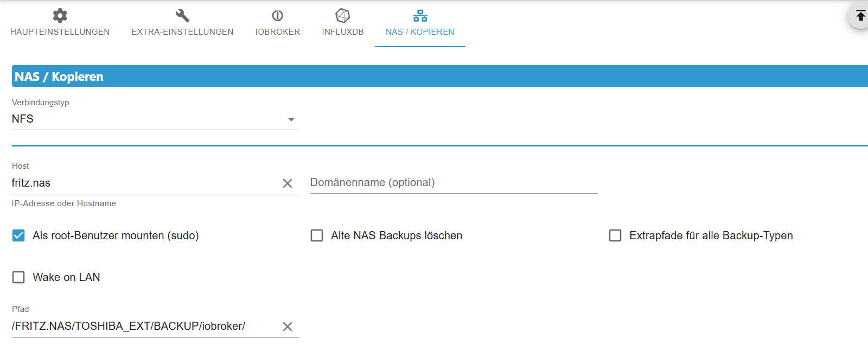Click the 'Wake on LAN' label
Screen dimensions: 868x351
[66, 277]
